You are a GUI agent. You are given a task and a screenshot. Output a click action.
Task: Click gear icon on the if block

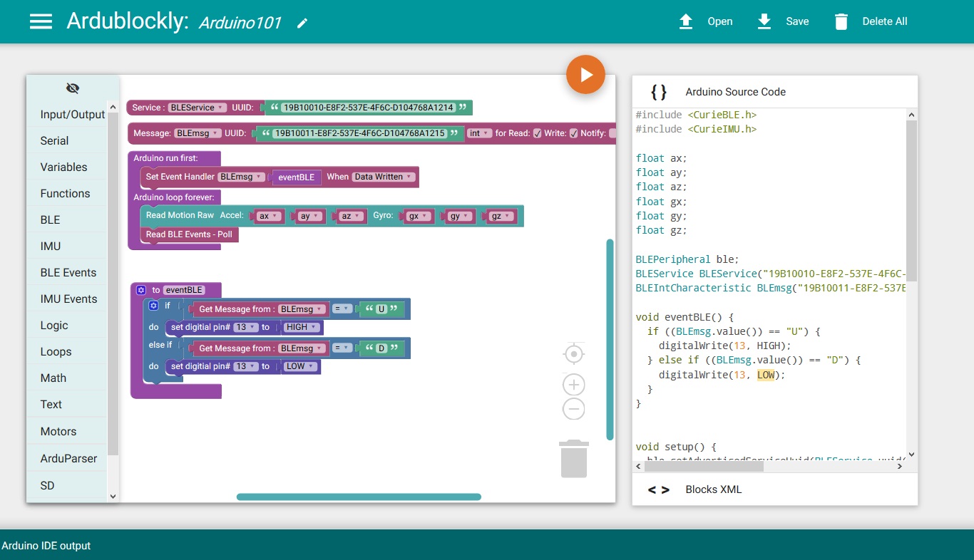coord(153,306)
